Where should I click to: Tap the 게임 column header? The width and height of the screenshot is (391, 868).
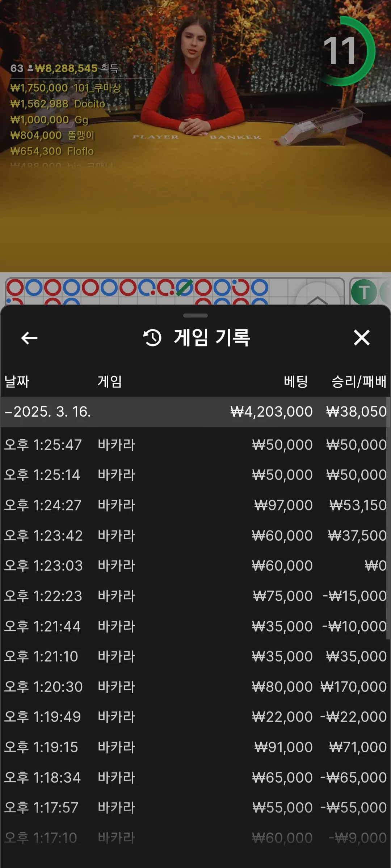pos(110,381)
